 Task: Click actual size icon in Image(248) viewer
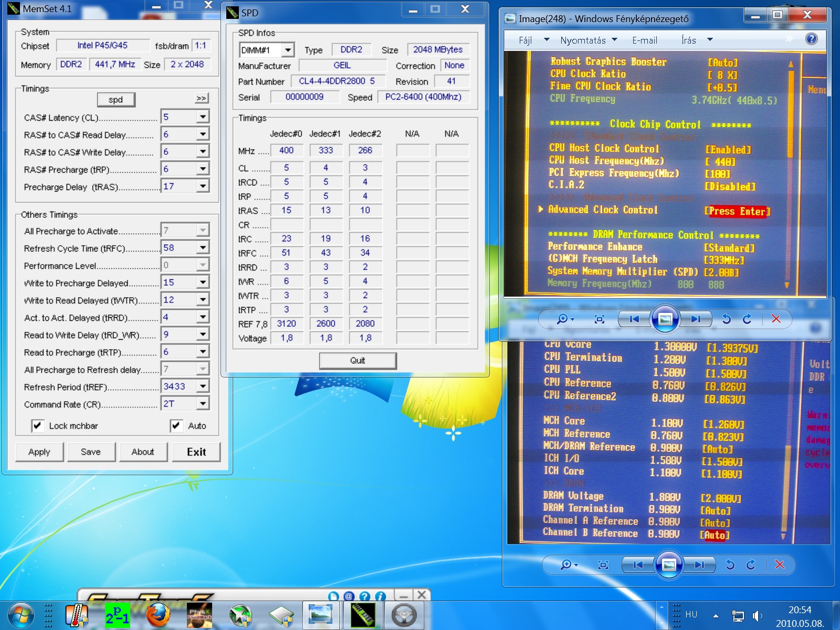coord(600,319)
